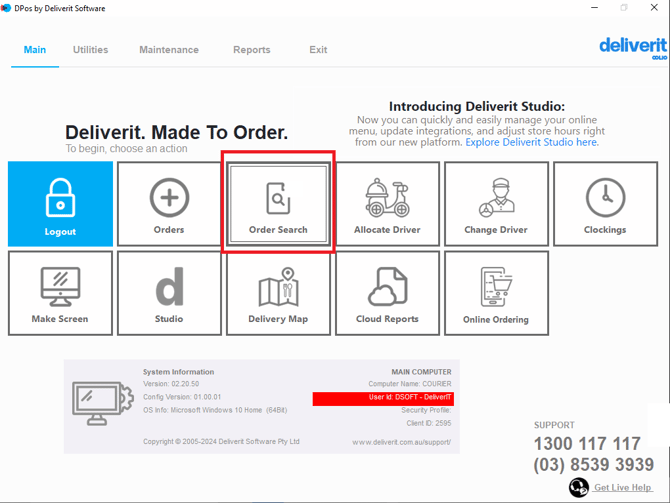Image resolution: width=670 pixels, height=503 pixels.
Task: Click the (03) 8539 3939 phone number
Action: [x=594, y=465]
